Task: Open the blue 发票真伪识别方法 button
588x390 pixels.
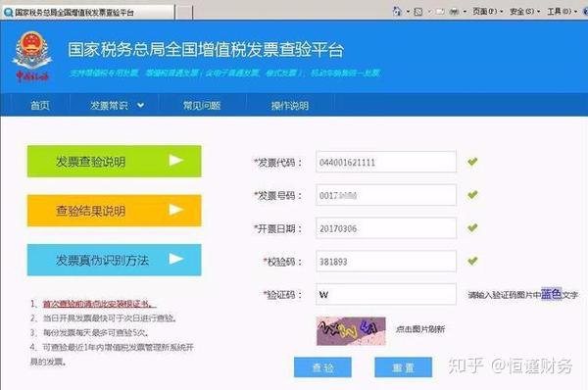Action: tap(115, 260)
